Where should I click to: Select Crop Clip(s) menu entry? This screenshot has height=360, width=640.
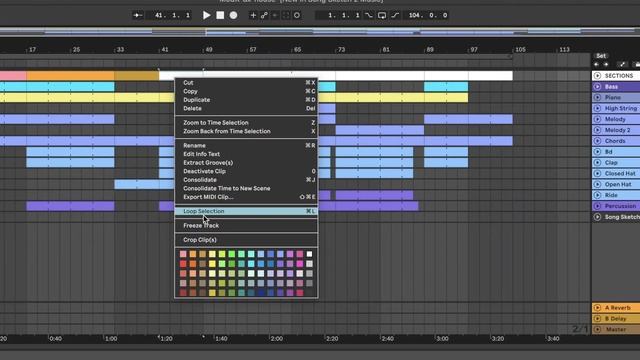coord(246,240)
